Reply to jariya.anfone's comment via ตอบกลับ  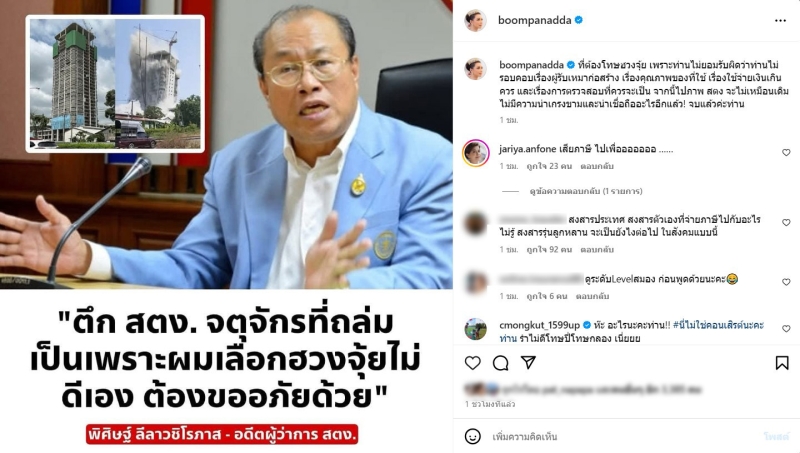(597, 166)
